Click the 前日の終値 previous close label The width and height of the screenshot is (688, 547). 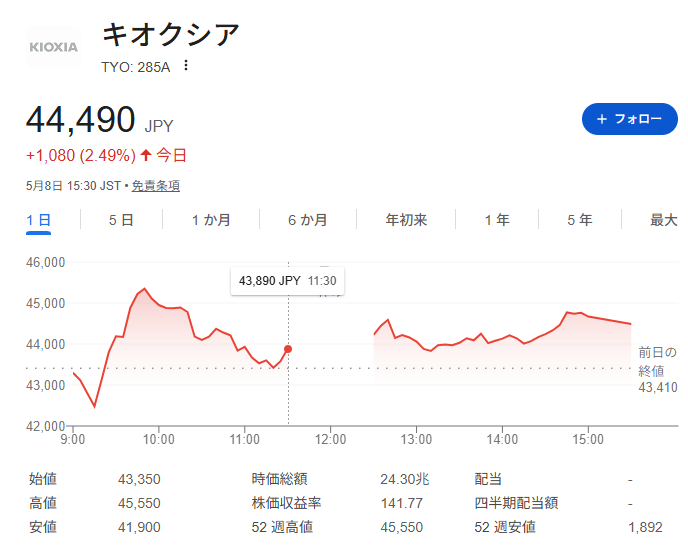click(x=657, y=361)
